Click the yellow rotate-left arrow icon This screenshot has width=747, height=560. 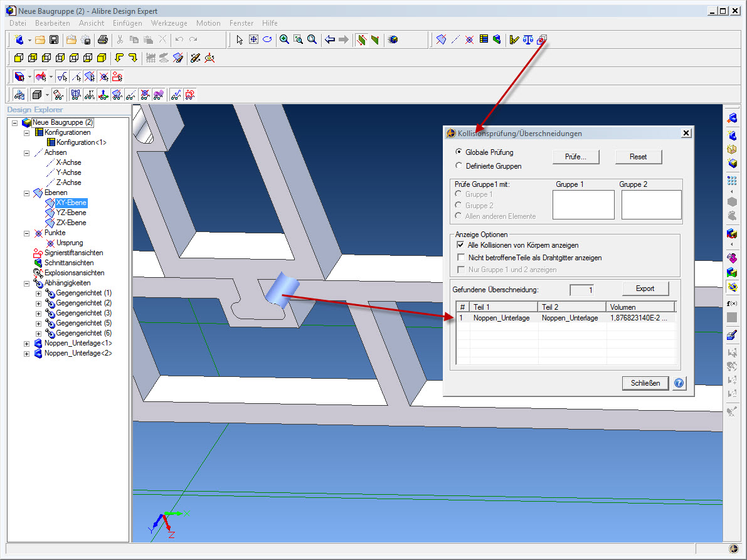(119, 58)
